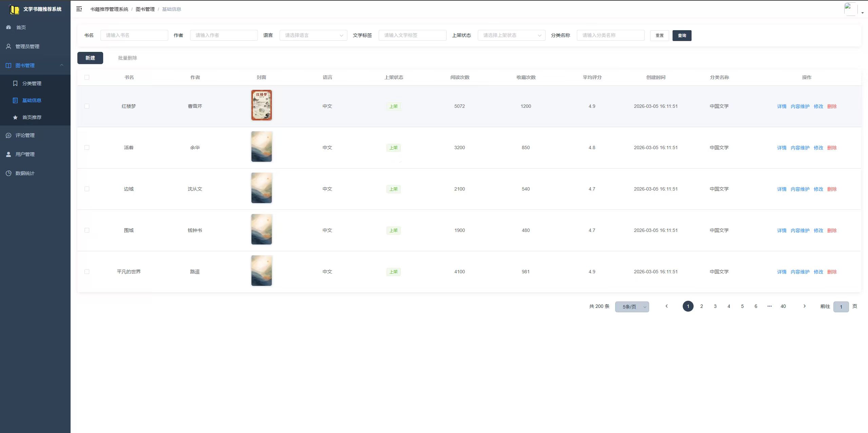The width and height of the screenshot is (868, 433).
Task: Click 修改 for 红楼梦
Action: (x=818, y=106)
